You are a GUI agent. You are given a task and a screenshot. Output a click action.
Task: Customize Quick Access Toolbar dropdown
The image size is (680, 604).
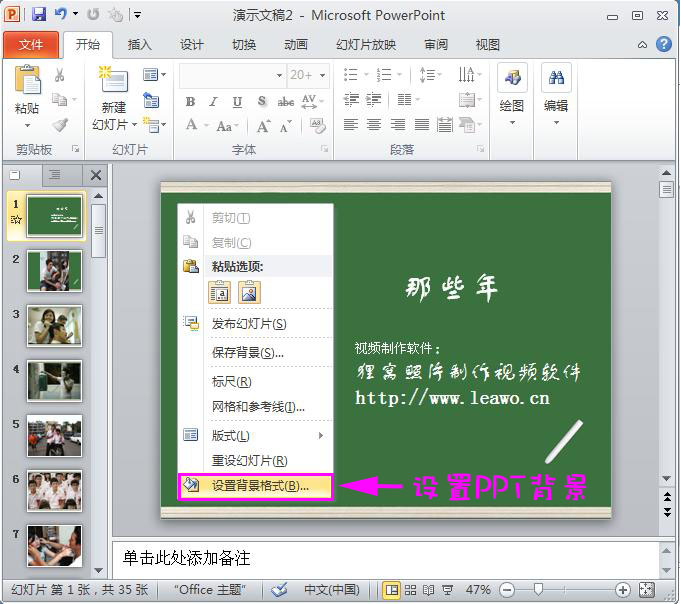click(137, 15)
